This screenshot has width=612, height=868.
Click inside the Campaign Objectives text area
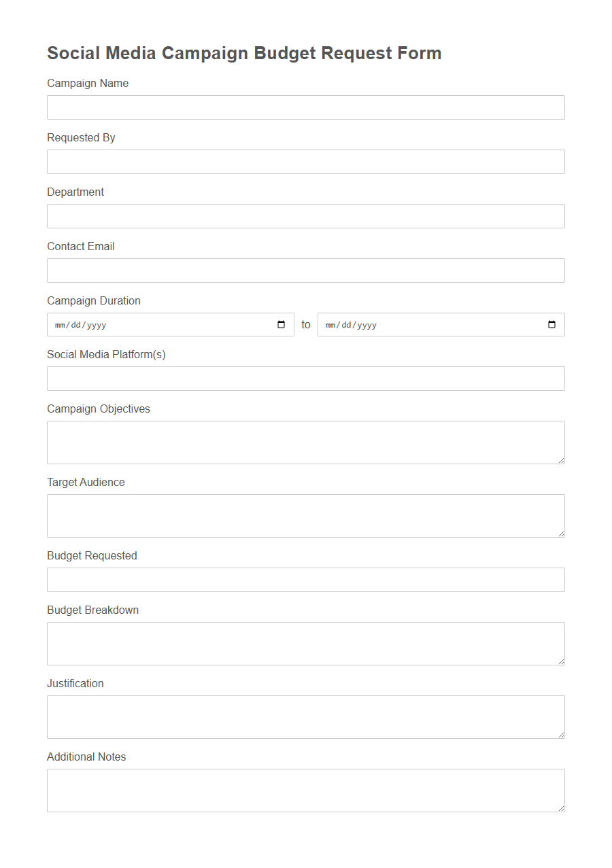305,440
